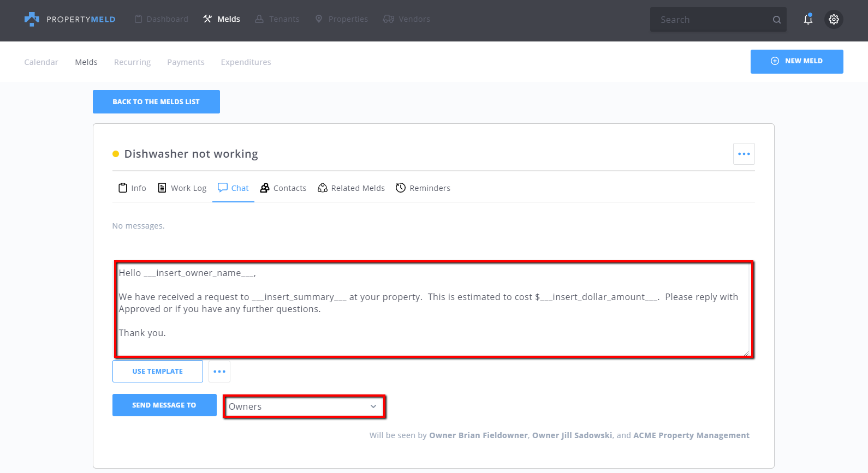Switch to Expenditures sub-tab
Screen dimensions: 868x473
point(246,62)
